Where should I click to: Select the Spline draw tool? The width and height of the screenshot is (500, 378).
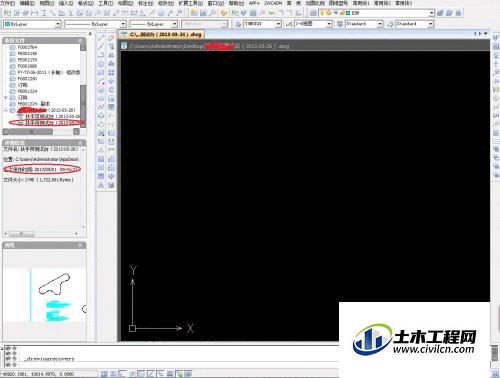click(x=101, y=107)
